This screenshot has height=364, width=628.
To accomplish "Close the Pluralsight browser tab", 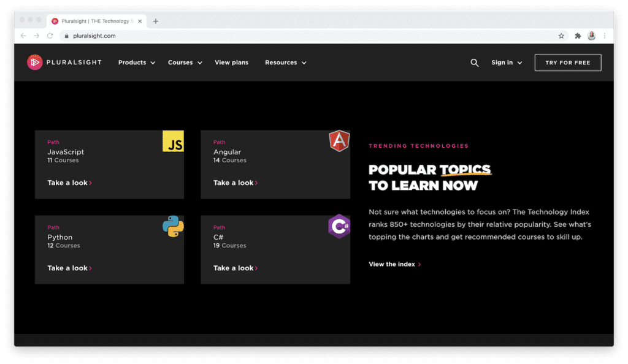I will click(x=140, y=21).
